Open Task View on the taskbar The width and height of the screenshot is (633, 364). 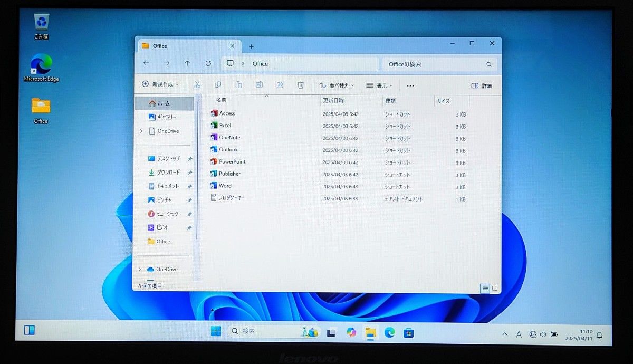[x=332, y=332]
